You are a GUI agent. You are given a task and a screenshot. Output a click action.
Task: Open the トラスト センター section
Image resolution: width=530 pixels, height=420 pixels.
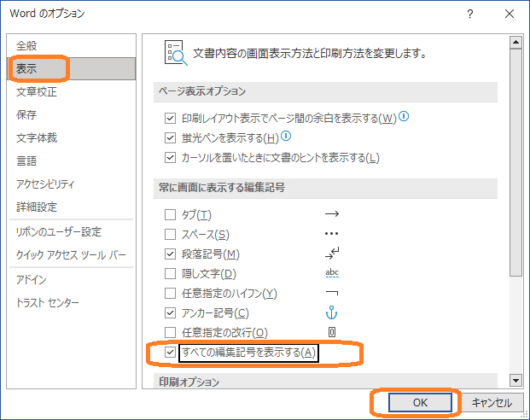[x=47, y=302]
